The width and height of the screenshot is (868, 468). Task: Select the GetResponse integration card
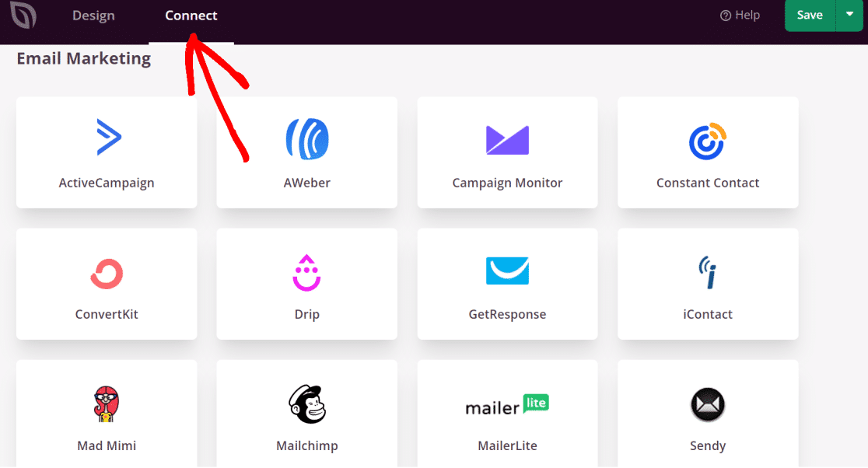click(507, 284)
